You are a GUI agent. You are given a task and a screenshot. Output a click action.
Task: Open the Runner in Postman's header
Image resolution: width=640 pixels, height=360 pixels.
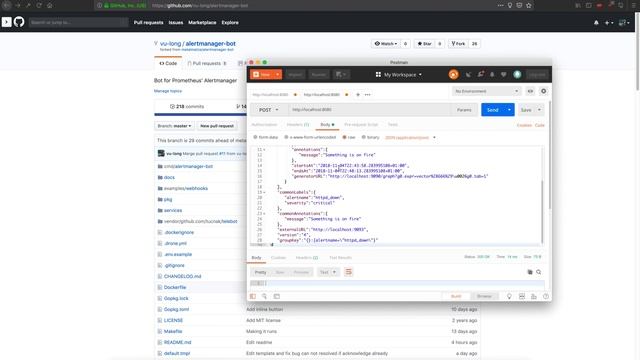click(319, 75)
